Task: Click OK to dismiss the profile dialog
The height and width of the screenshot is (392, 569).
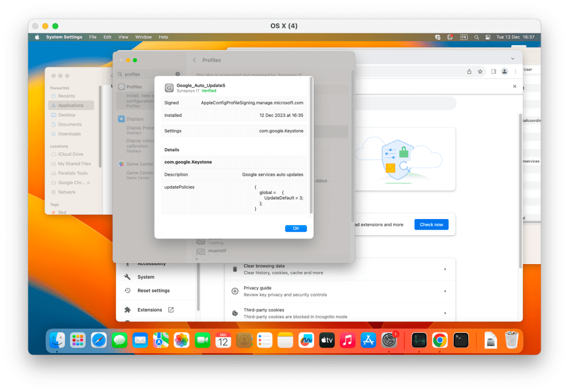Action: click(295, 229)
